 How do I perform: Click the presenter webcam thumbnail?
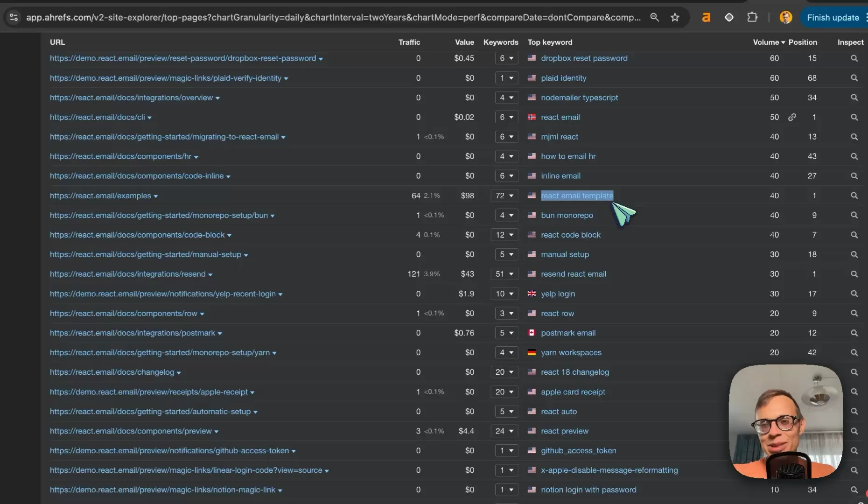(786, 421)
